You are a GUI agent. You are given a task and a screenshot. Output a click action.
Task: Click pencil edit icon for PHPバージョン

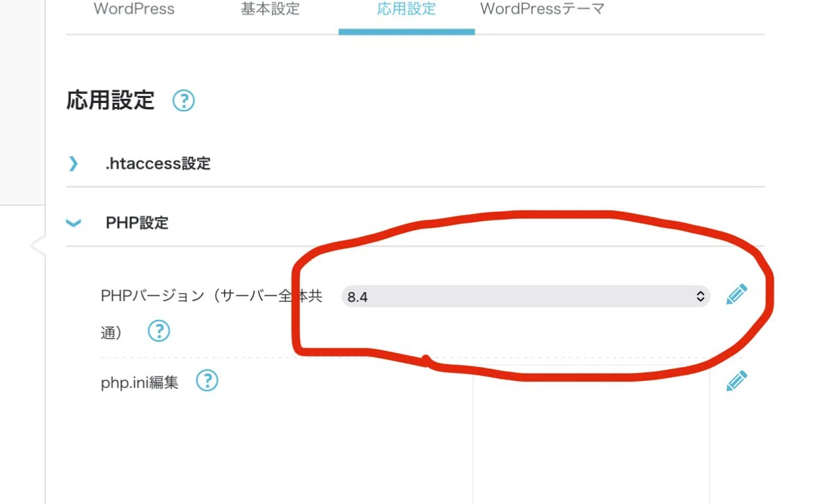coord(736,295)
